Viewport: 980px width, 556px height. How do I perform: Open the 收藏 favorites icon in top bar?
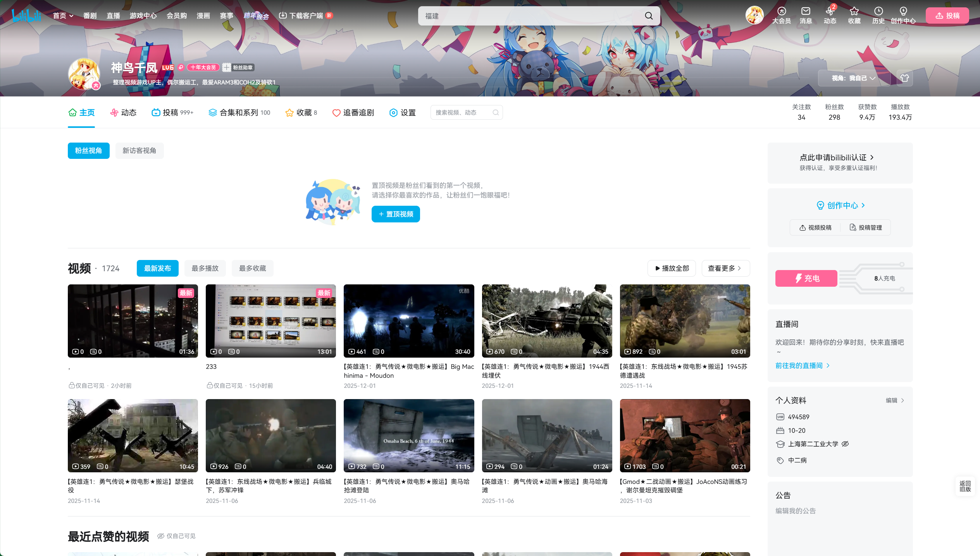pyautogui.click(x=854, y=12)
